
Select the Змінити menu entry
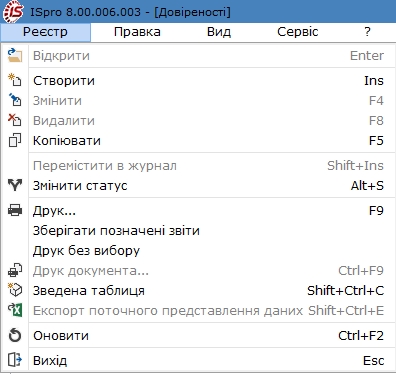coord(207,100)
